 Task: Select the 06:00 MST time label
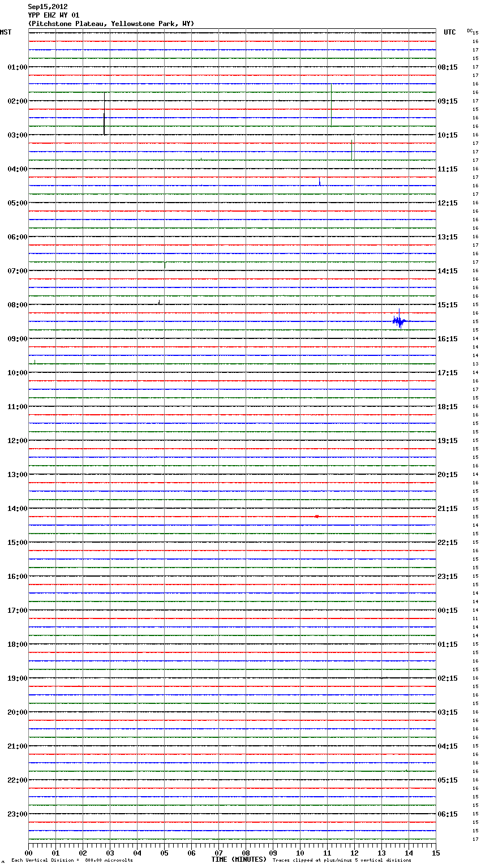(x=18, y=237)
